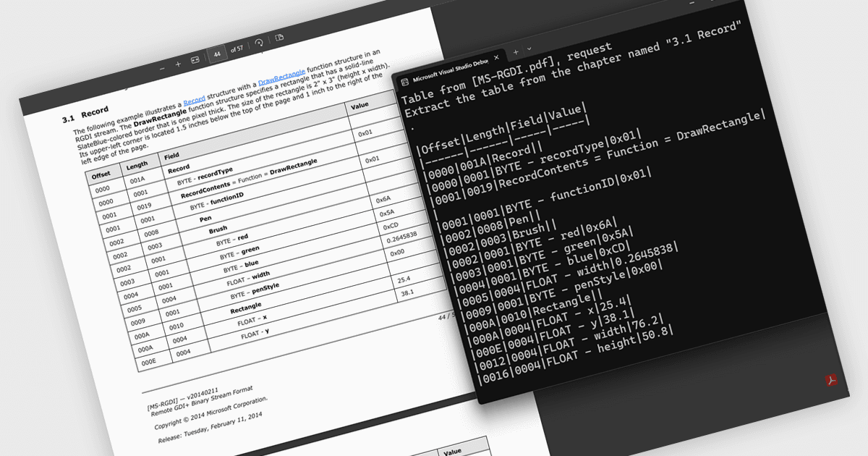Click the console tab's terminal icon
The image size is (868, 456).
406,82
